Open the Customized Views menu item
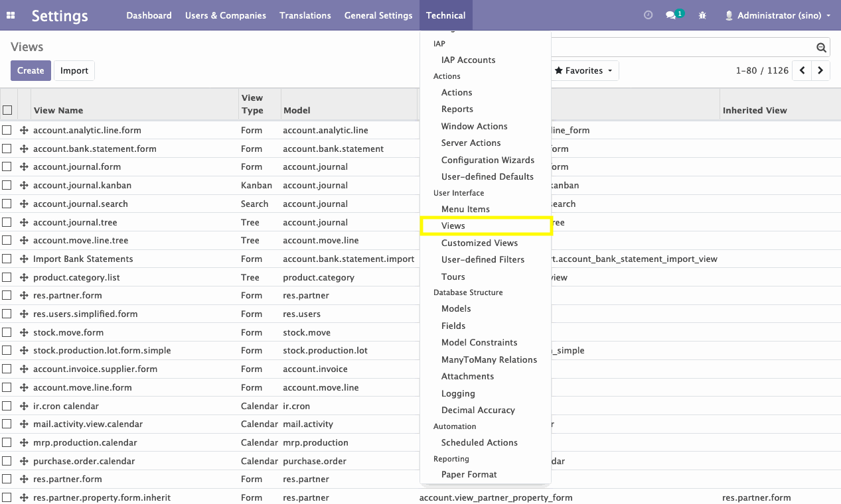 479,243
